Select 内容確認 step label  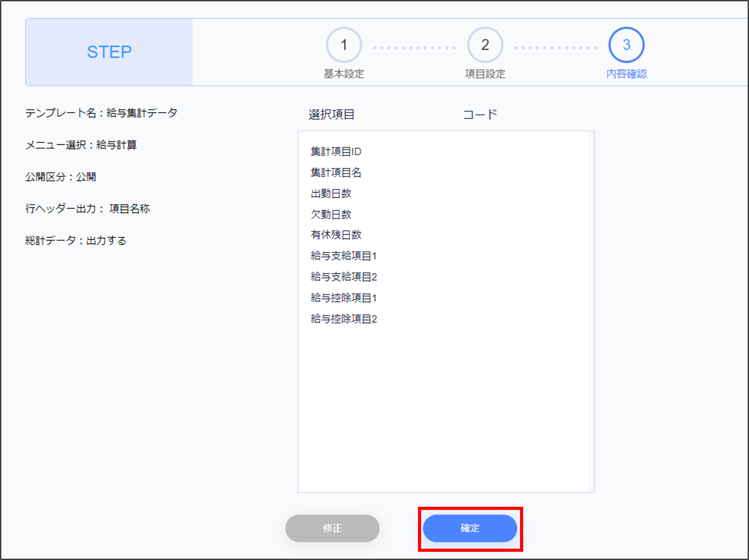(x=626, y=73)
